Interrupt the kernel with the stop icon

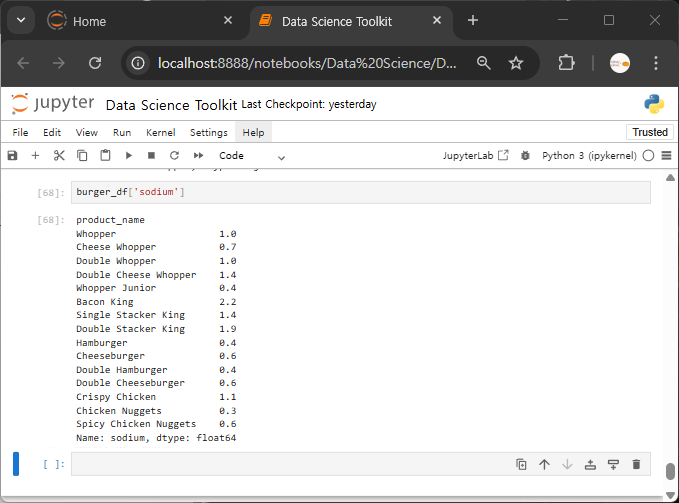[151, 155]
